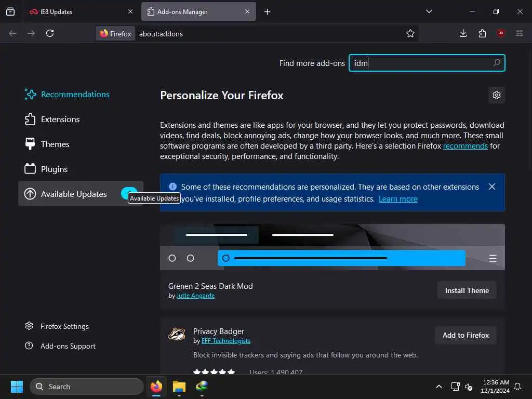Click the 'Grenen 2 Seas Dark Mod' title

pos(210,286)
